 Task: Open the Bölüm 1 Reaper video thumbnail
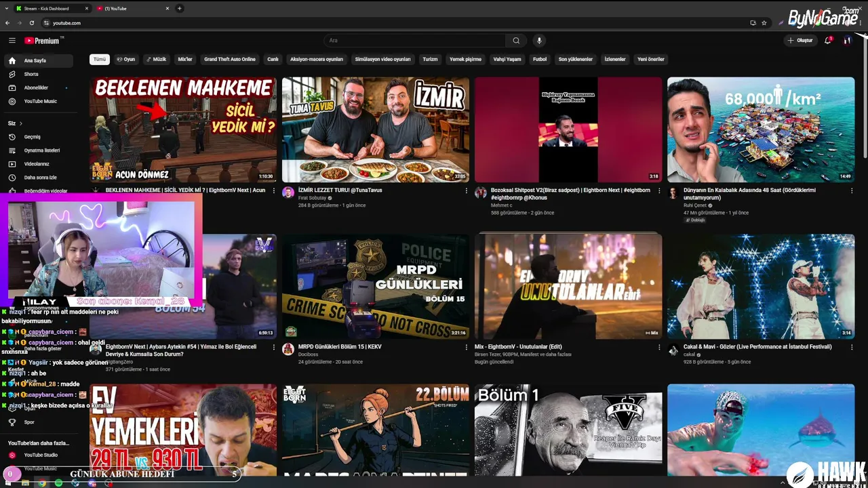point(568,429)
